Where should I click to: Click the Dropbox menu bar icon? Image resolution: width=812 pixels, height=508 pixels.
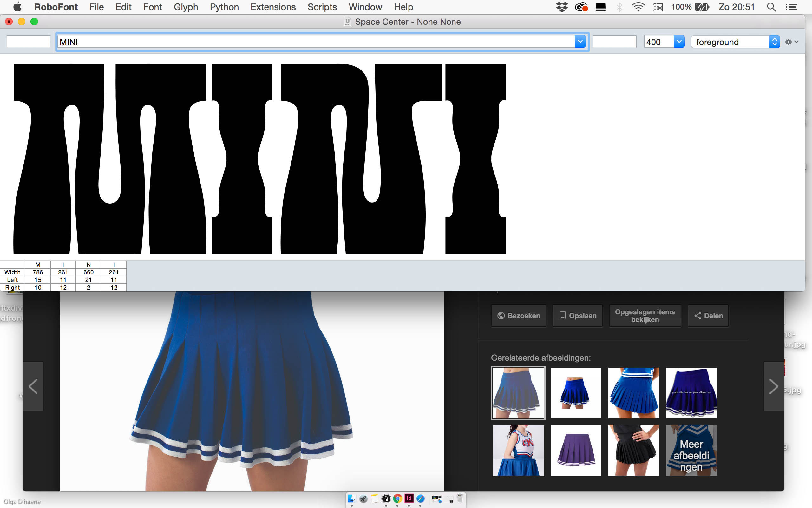562,7
